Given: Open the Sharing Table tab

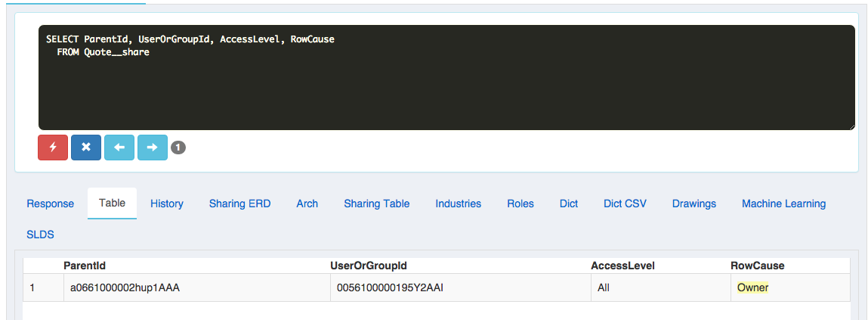Looking at the screenshot, I should 376,203.
